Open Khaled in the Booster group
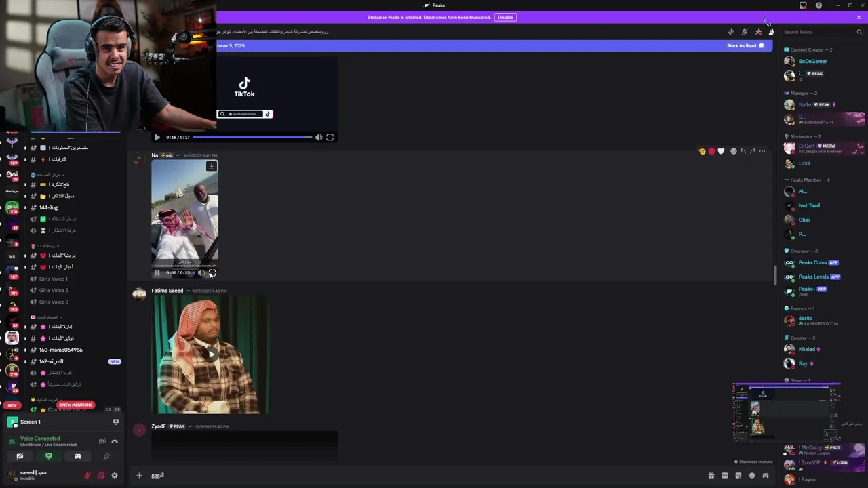 pos(806,349)
